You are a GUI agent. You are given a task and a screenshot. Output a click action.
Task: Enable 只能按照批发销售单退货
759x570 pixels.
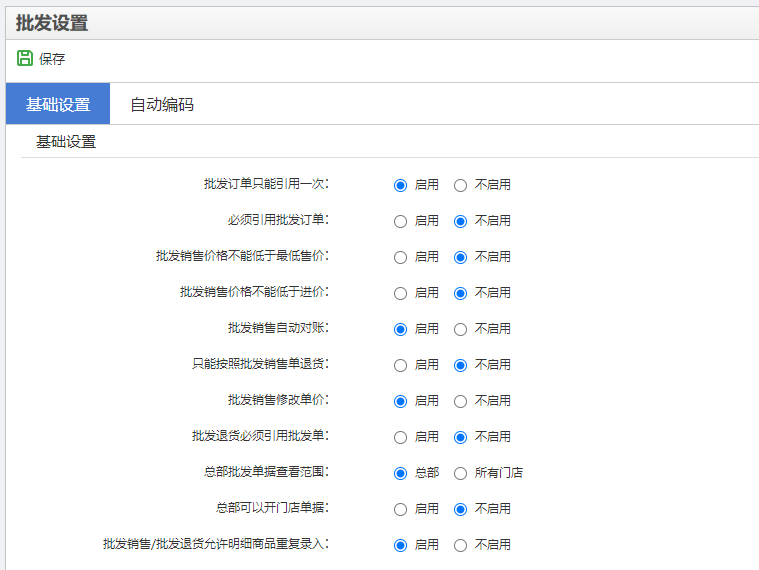pyautogui.click(x=400, y=365)
